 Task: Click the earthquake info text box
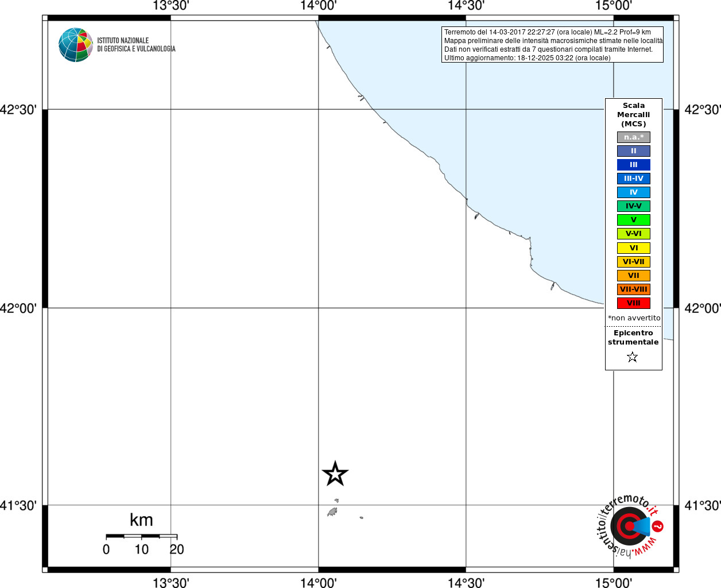point(552,45)
